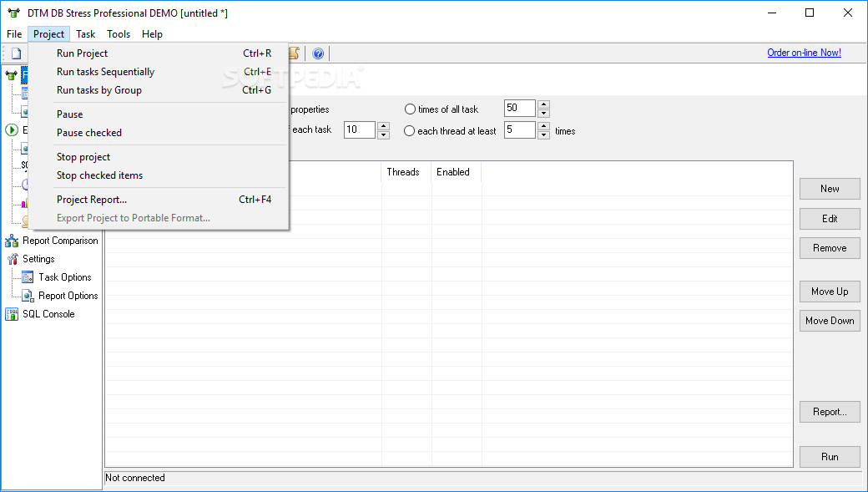Image resolution: width=868 pixels, height=492 pixels.
Task: Select Pause checked menu entry
Action: pyautogui.click(x=159, y=133)
